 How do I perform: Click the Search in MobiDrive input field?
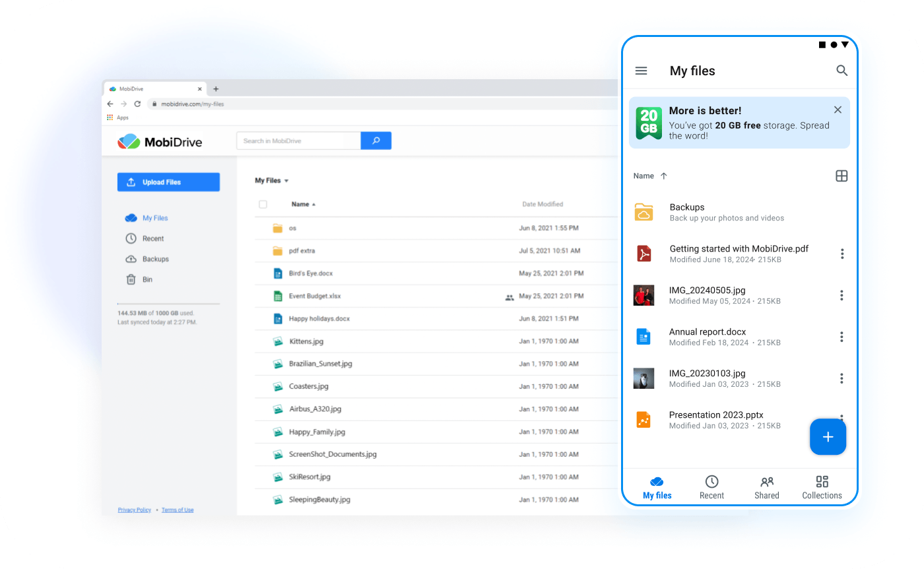tap(298, 141)
